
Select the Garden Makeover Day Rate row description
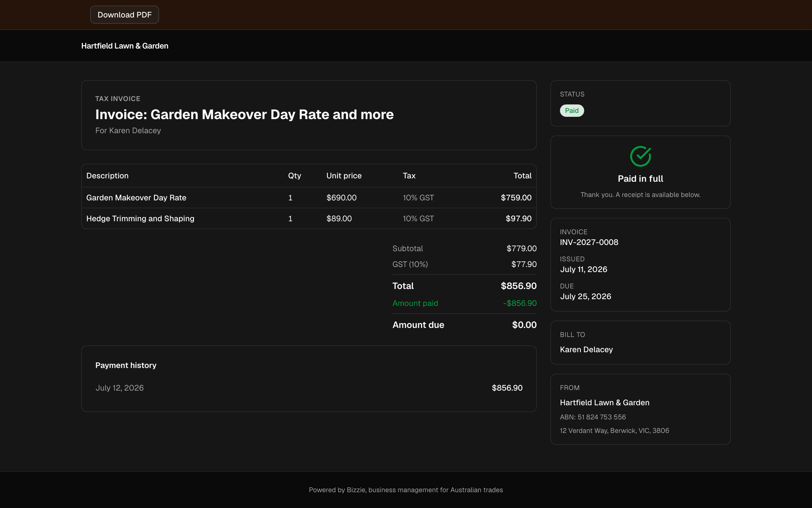coord(136,198)
